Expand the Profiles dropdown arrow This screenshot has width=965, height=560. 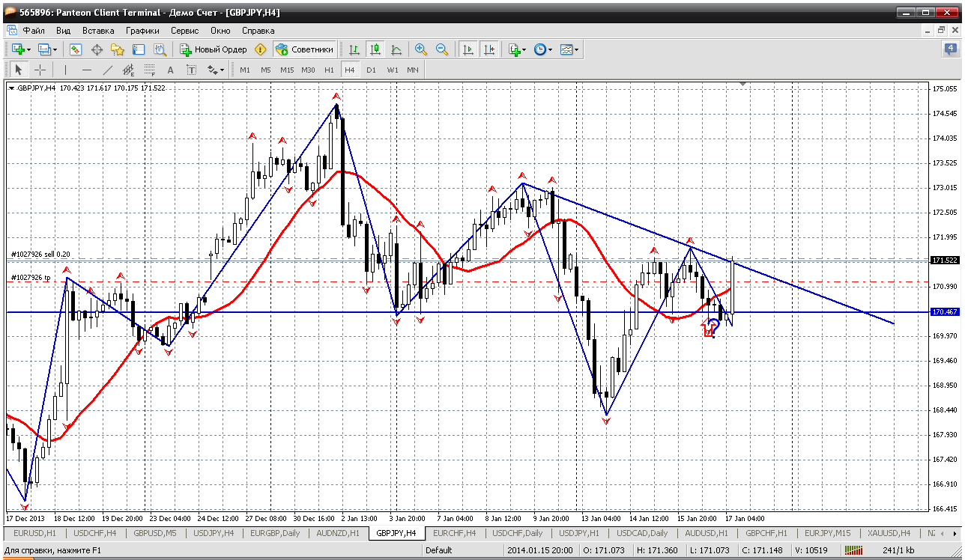click(55, 50)
